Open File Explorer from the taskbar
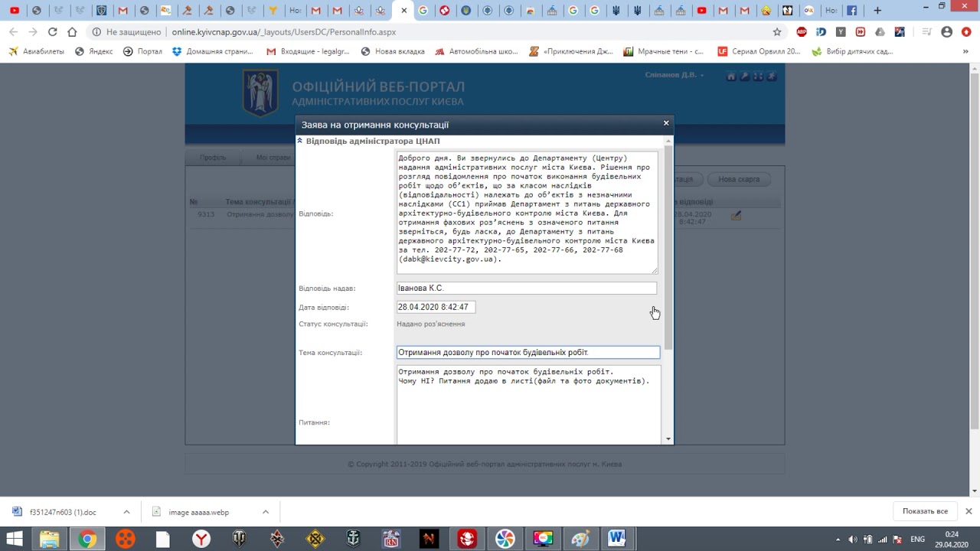 49,540
